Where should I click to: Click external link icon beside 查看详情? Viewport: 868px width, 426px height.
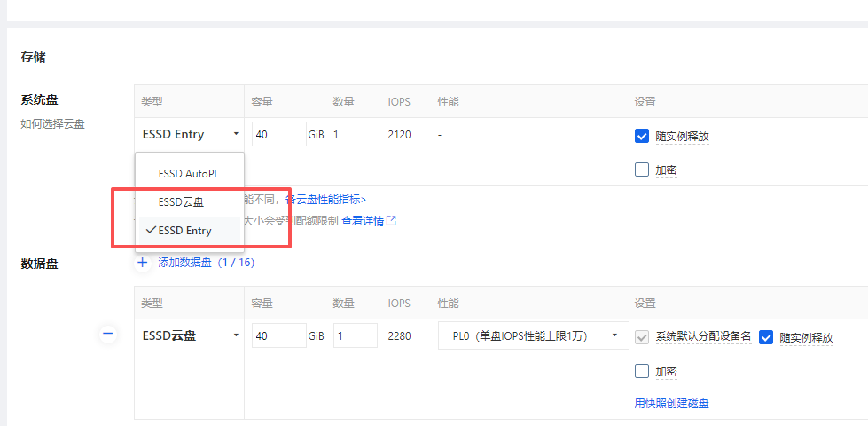tap(391, 221)
